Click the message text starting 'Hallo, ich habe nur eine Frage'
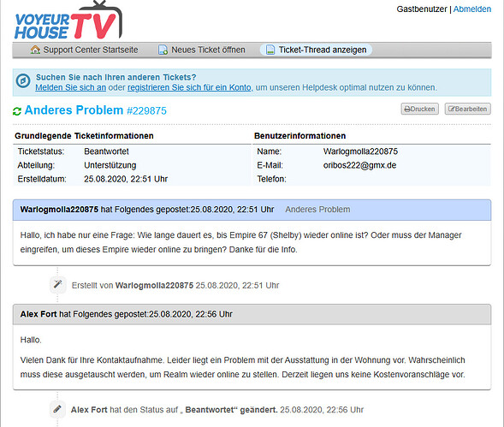The height and width of the screenshot is (427, 504). [x=240, y=242]
